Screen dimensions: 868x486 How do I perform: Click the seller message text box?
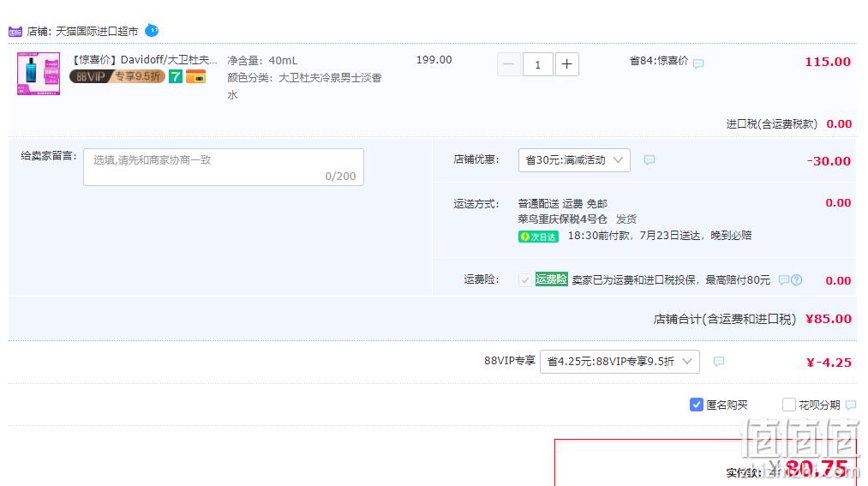pyautogui.click(x=224, y=167)
